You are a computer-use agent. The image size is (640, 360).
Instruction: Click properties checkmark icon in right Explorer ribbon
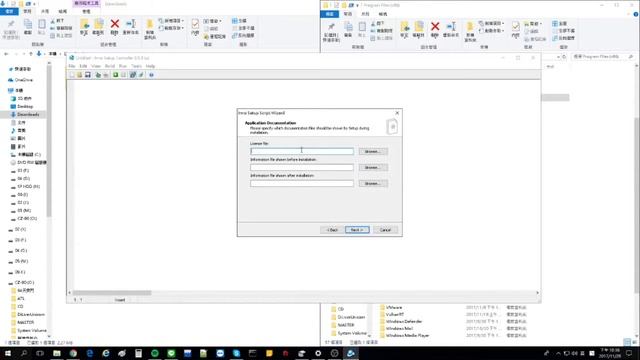(x=516, y=27)
